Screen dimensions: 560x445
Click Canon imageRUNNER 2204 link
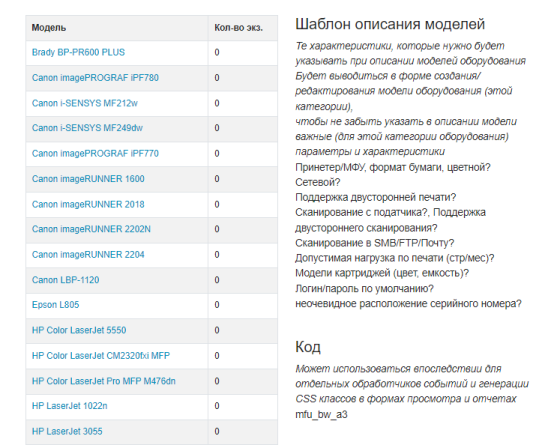88,255
